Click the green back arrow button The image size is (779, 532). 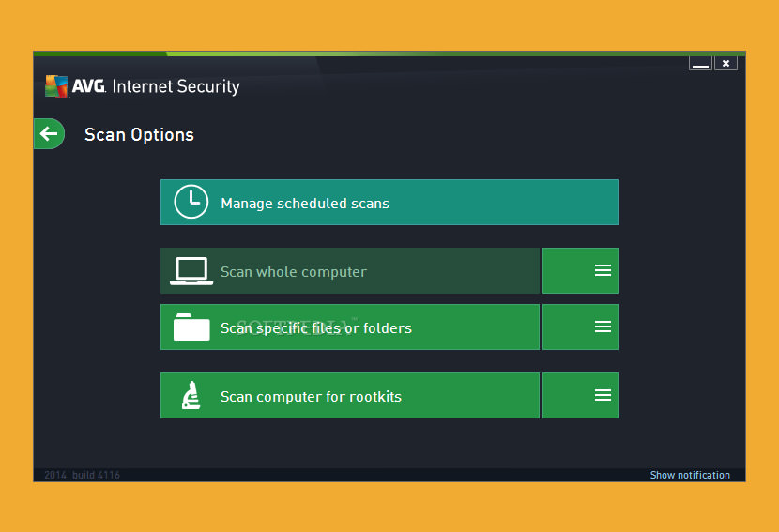(x=49, y=134)
